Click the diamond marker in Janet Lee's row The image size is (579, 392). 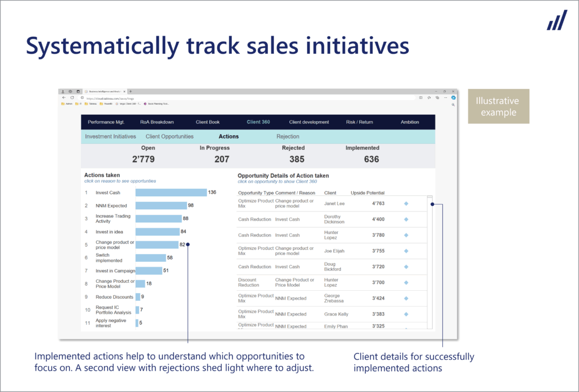406,204
